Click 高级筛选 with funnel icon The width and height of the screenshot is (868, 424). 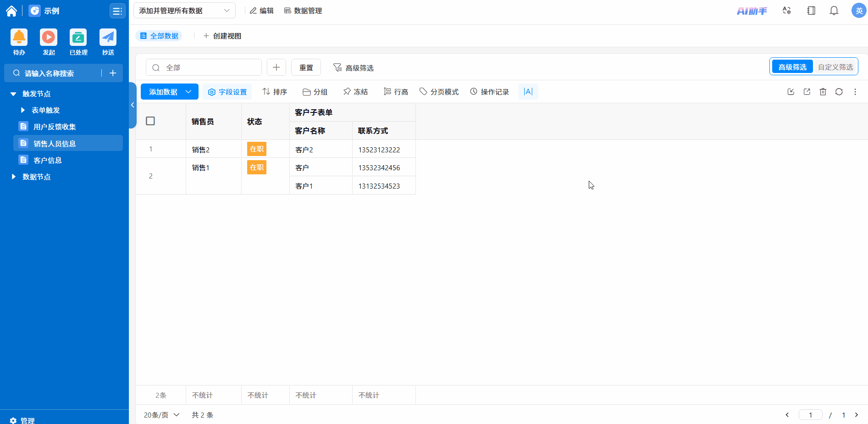click(353, 67)
